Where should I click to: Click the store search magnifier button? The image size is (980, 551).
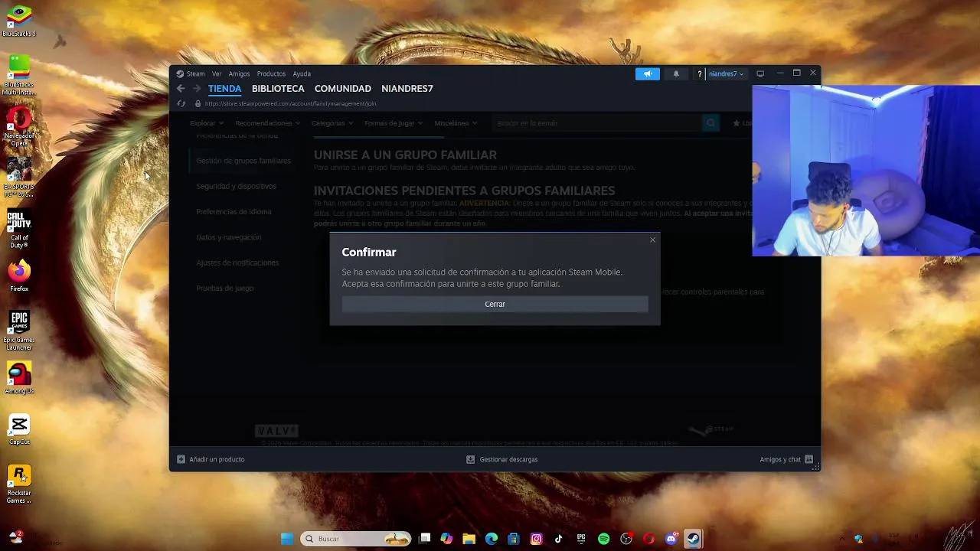pos(711,123)
